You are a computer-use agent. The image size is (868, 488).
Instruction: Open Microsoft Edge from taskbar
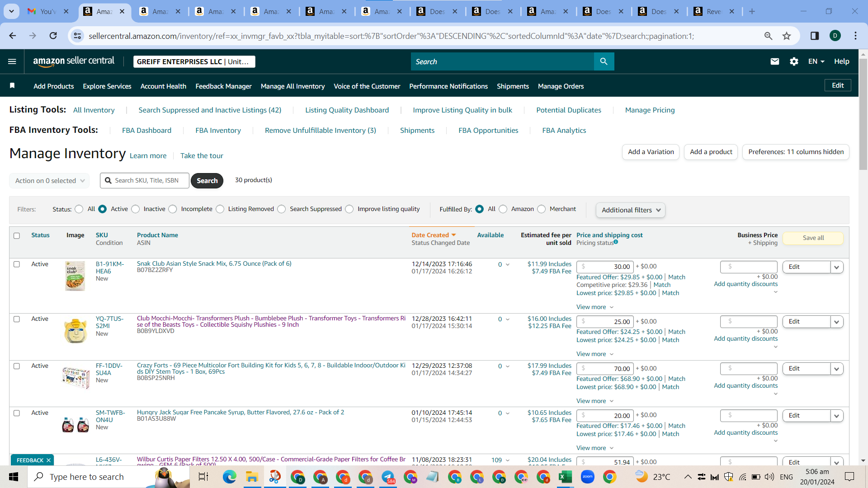(229, 477)
